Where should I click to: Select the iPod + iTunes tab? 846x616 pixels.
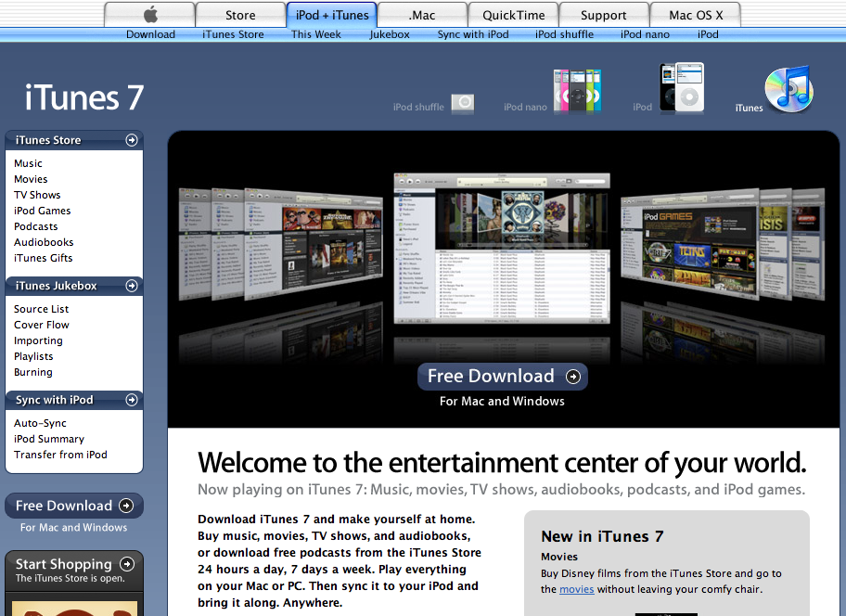coord(332,15)
